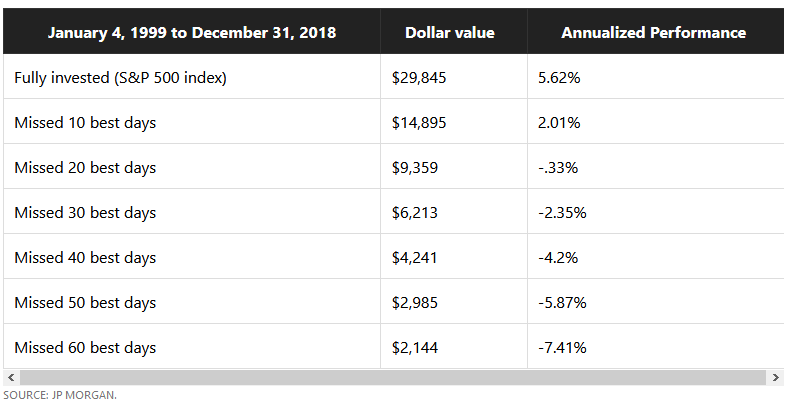Select the Missed 40 best days row label
This screenshot has width=791, height=409.
click(85, 258)
